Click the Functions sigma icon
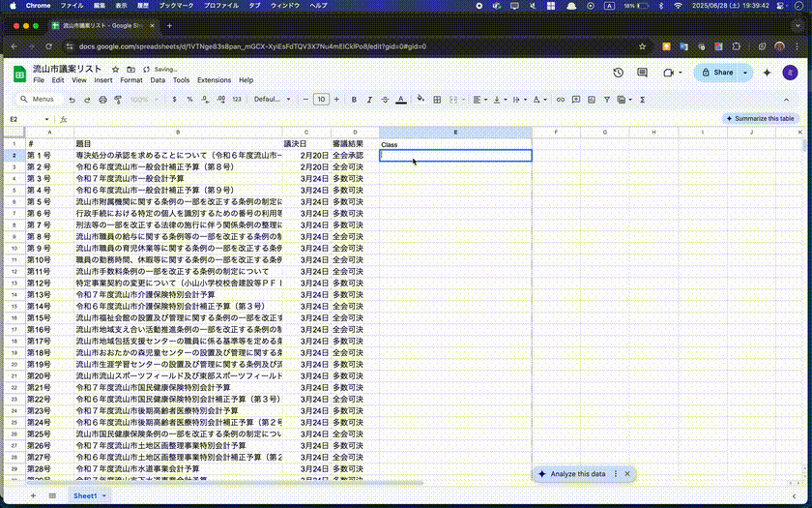 640,99
